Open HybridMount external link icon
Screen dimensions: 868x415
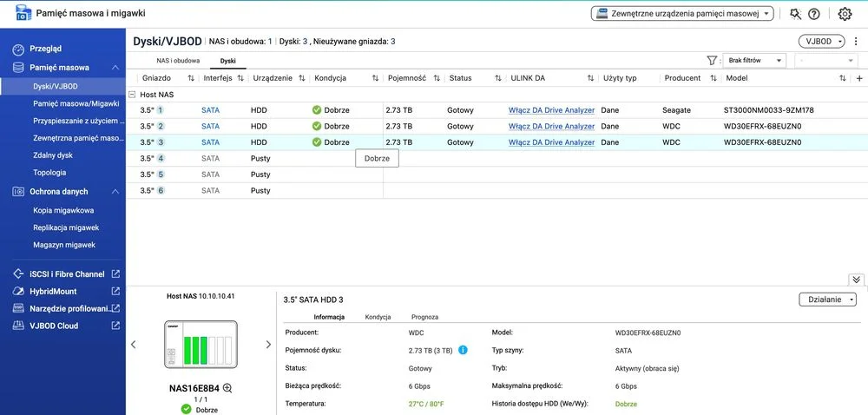pos(115,291)
